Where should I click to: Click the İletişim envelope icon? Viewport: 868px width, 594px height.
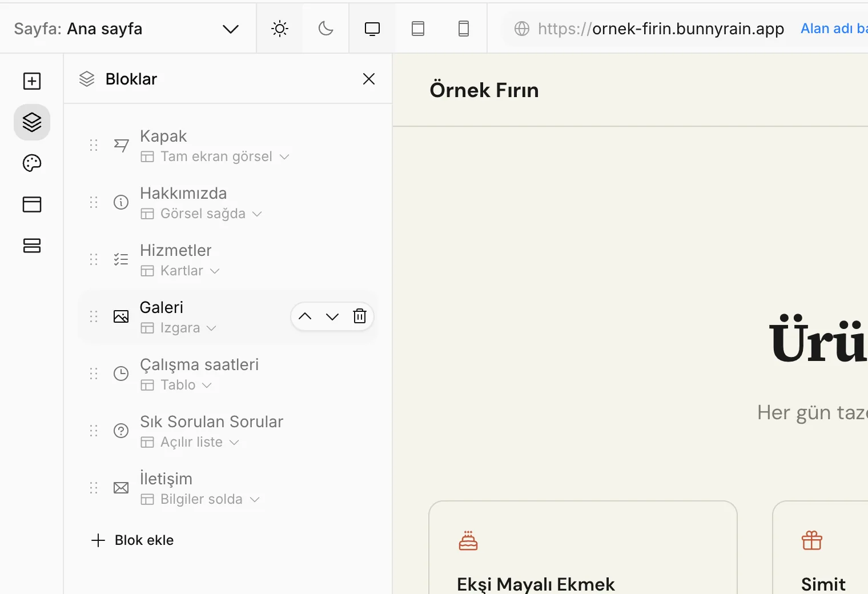121,488
